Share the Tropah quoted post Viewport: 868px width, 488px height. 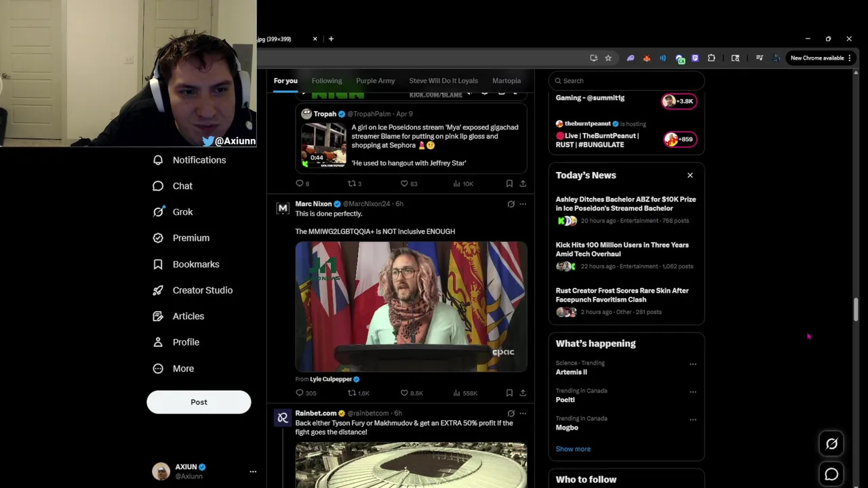coord(523,184)
